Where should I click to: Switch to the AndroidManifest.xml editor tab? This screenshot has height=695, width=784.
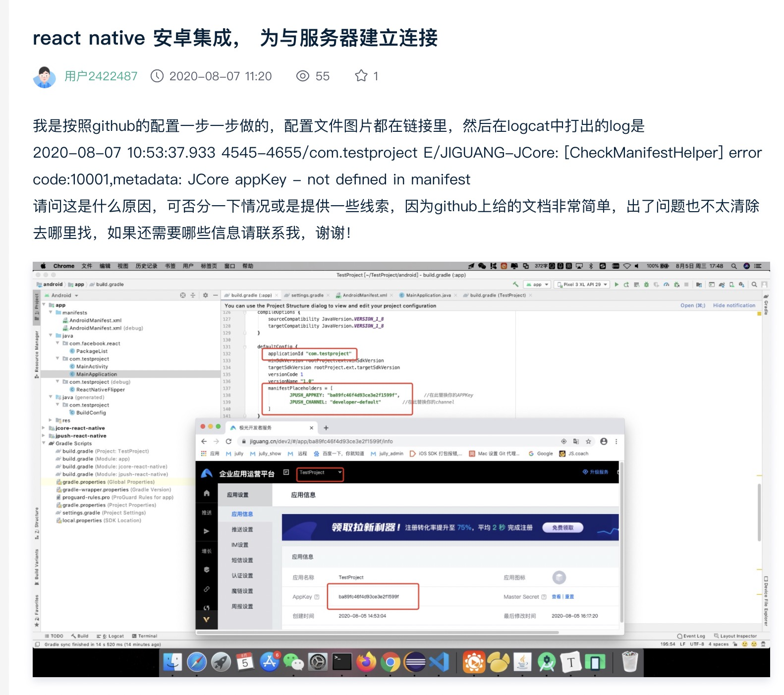(364, 295)
